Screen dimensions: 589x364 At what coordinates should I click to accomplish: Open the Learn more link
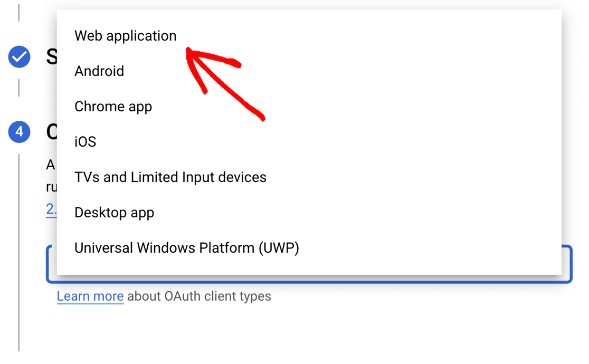pyautogui.click(x=90, y=296)
